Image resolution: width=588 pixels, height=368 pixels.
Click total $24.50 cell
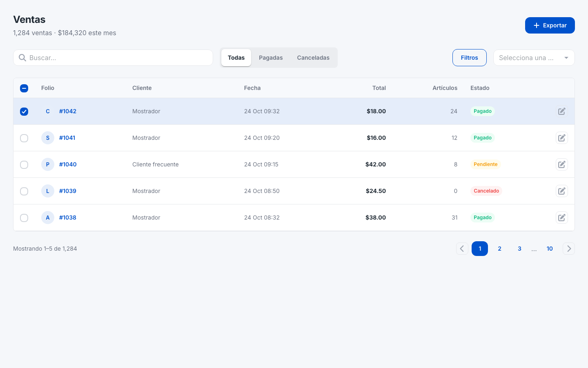coord(376,191)
